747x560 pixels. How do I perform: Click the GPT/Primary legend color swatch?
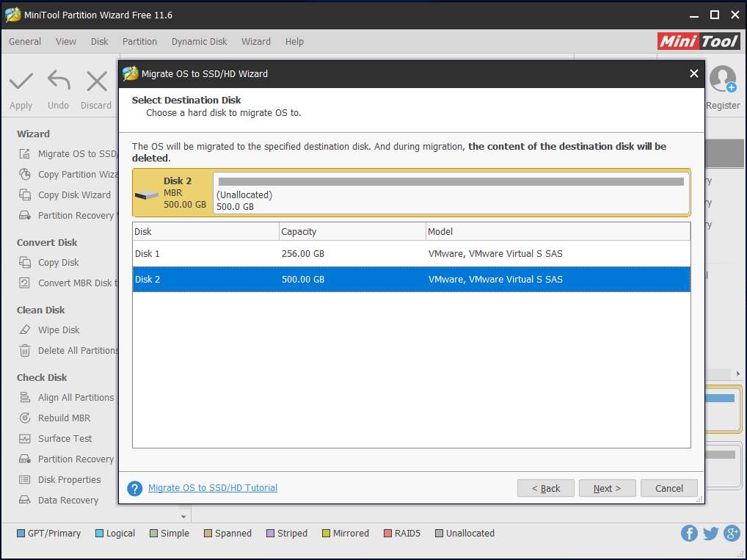(21, 534)
